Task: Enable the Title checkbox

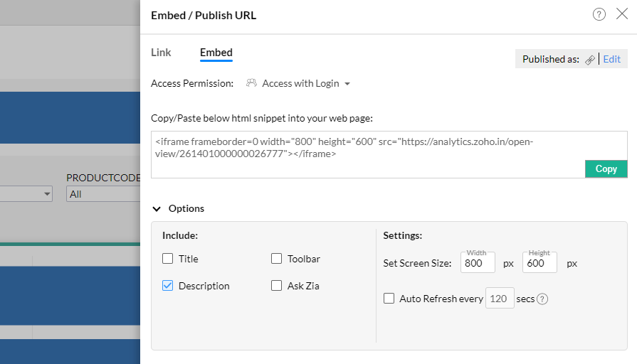Action: pyautogui.click(x=168, y=259)
